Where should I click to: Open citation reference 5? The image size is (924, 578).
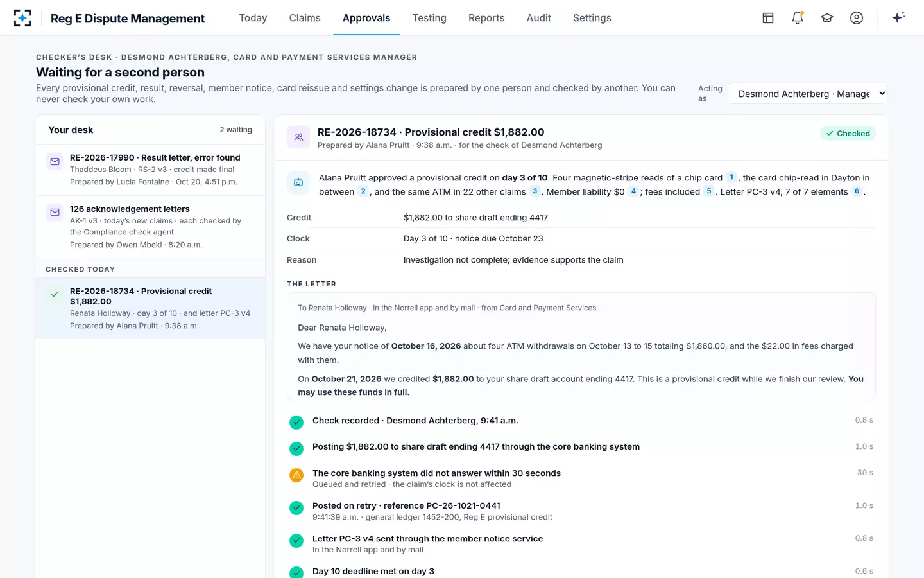click(709, 191)
